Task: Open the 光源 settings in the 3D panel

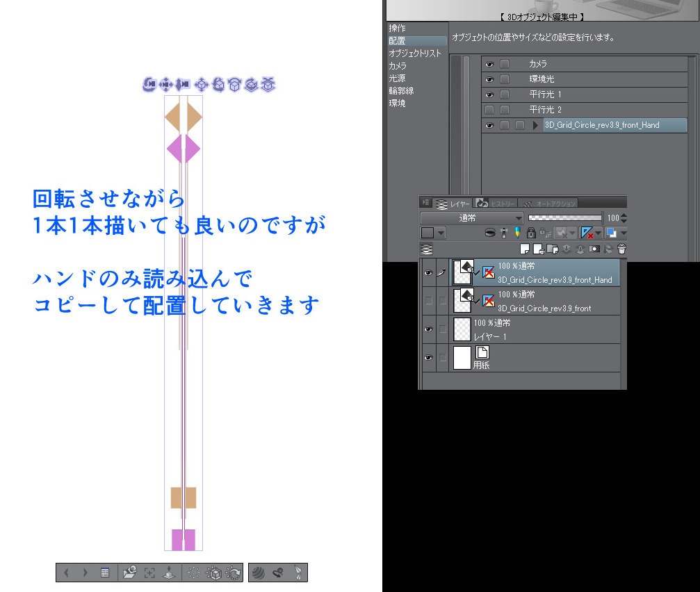Action: 398,78
